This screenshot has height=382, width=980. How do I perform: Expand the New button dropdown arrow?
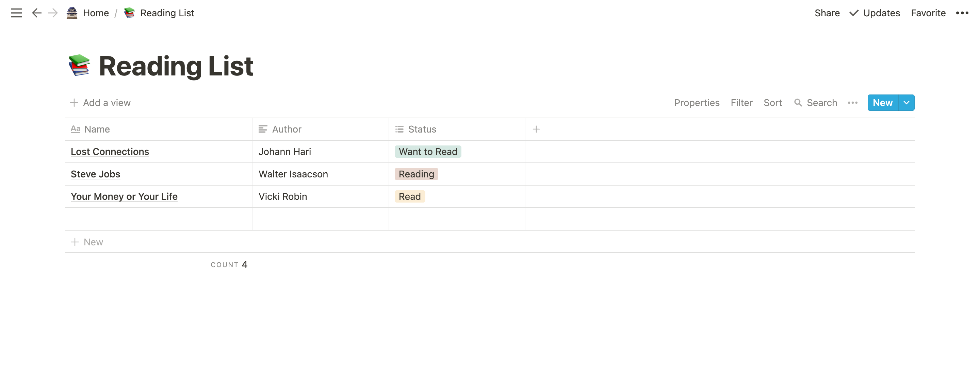pyautogui.click(x=906, y=103)
